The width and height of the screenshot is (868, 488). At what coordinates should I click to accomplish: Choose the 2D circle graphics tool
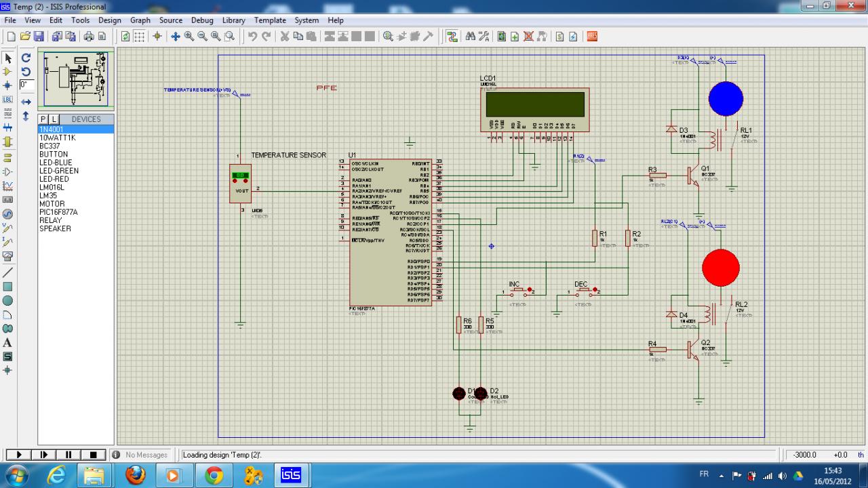pos(8,300)
